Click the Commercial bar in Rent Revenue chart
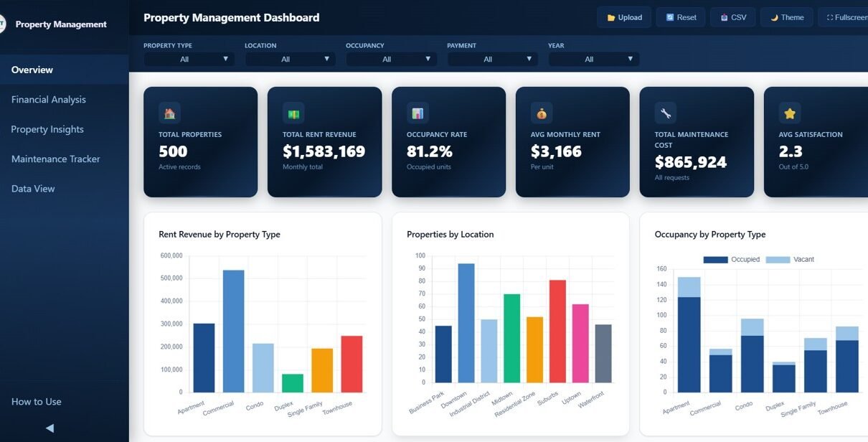This screenshot has width=868, height=442. click(x=233, y=331)
